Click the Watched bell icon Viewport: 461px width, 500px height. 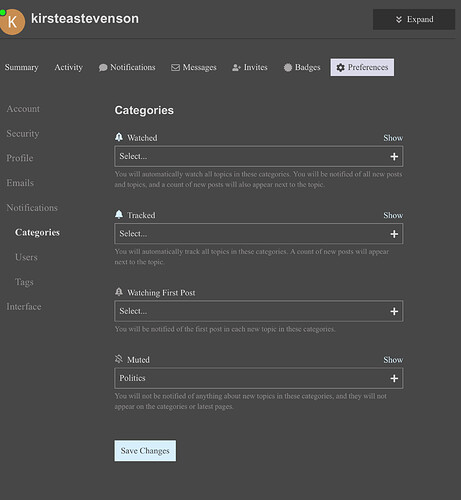[119, 137]
